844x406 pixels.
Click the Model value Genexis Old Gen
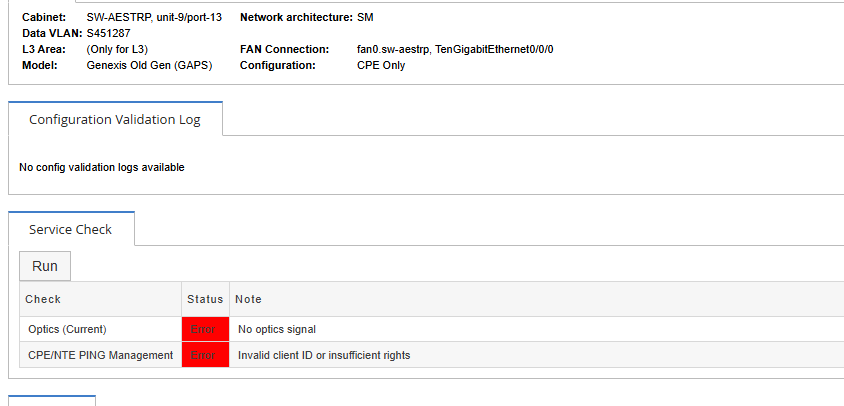click(149, 65)
